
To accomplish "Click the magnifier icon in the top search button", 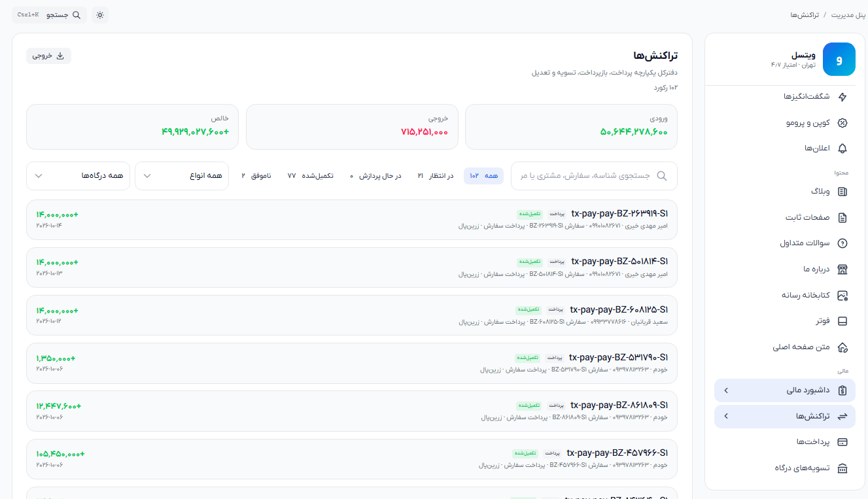I will (x=77, y=15).
